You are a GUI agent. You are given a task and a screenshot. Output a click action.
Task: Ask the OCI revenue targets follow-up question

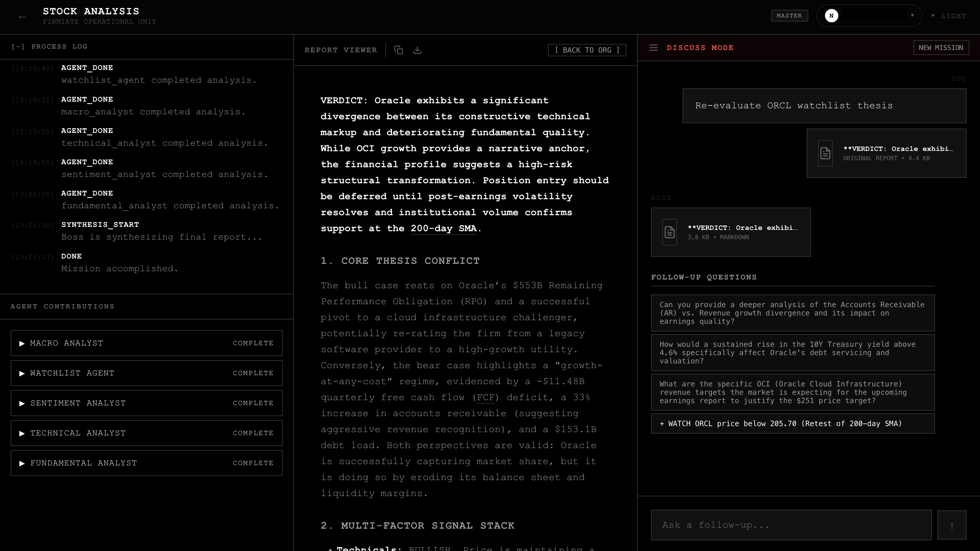(793, 392)
